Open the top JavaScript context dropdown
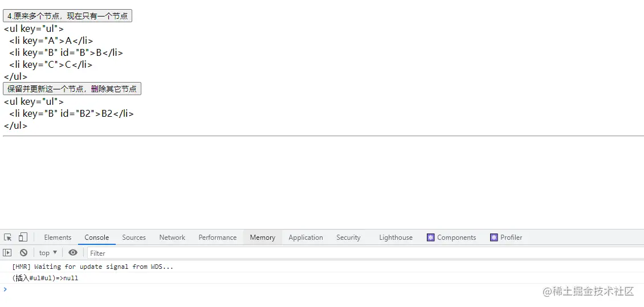 [48, 253]
